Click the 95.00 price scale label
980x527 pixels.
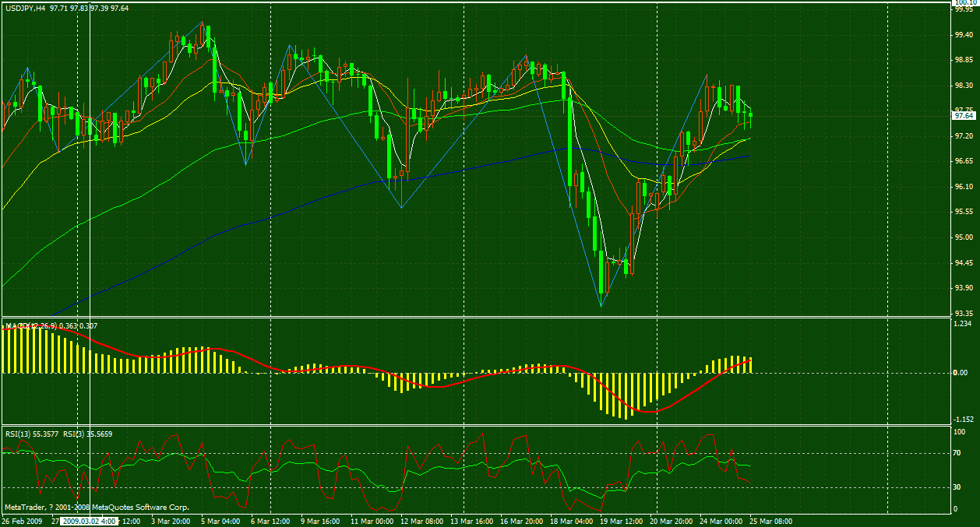[x=964, y=237]
